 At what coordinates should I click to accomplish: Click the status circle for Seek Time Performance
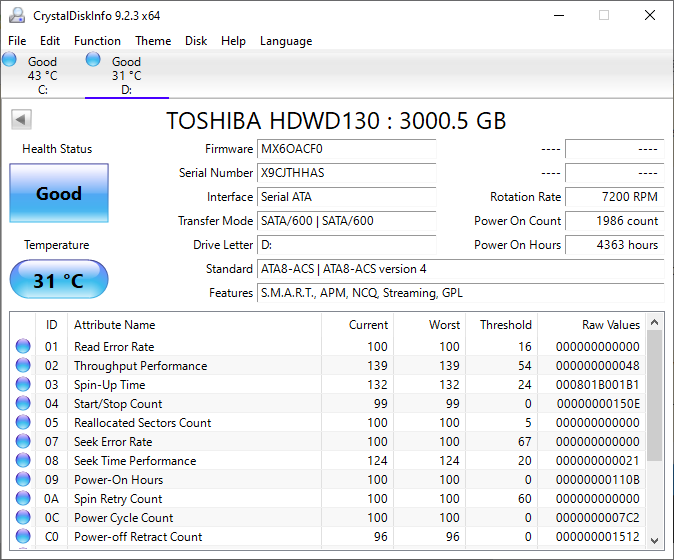pos(23,460)
